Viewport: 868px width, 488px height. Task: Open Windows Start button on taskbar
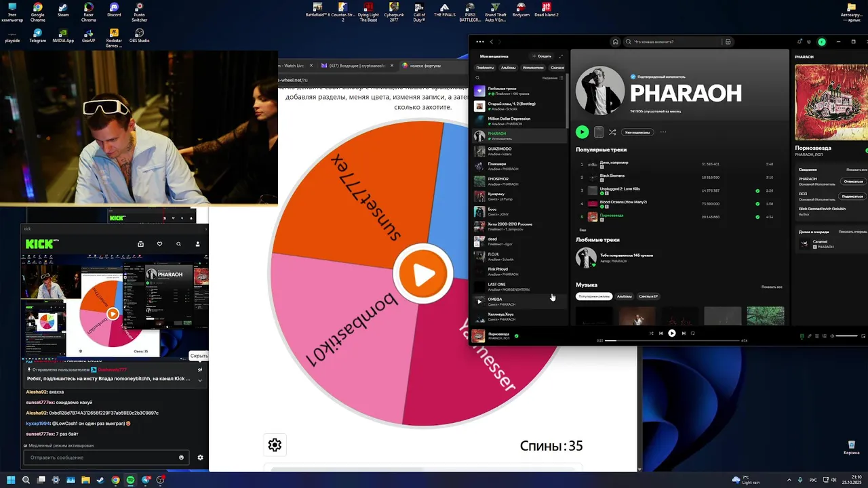[12, 480]
